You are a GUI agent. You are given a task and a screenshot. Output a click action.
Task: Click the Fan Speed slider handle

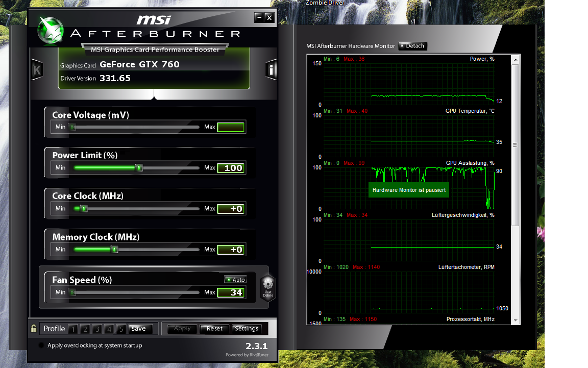coord(73,292)
